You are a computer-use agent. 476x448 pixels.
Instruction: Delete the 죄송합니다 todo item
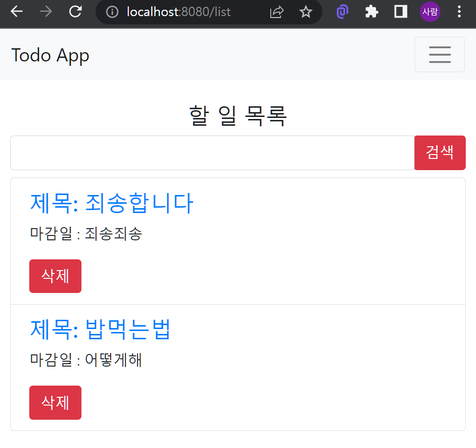click(x=55, y=276)
